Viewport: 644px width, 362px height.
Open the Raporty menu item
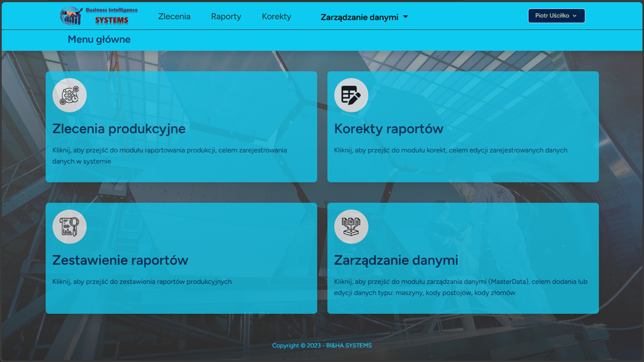pyautogui.click(x=226, y=17)
